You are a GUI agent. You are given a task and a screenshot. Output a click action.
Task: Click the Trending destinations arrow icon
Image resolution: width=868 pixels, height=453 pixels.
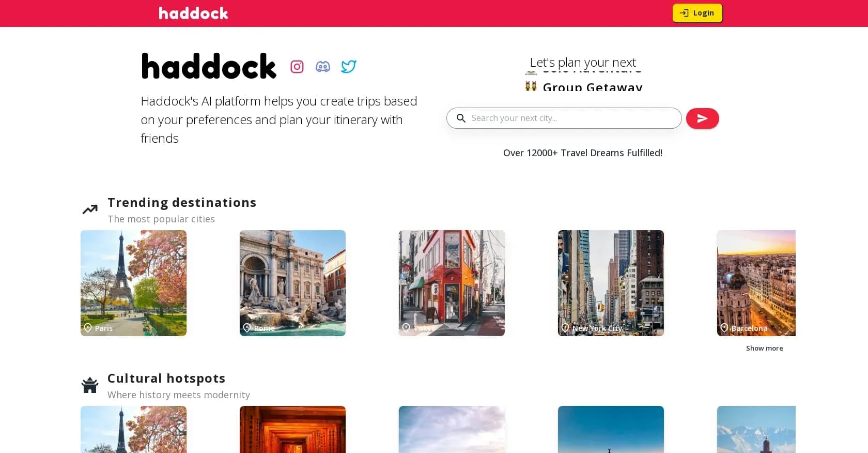click(90, 209)
